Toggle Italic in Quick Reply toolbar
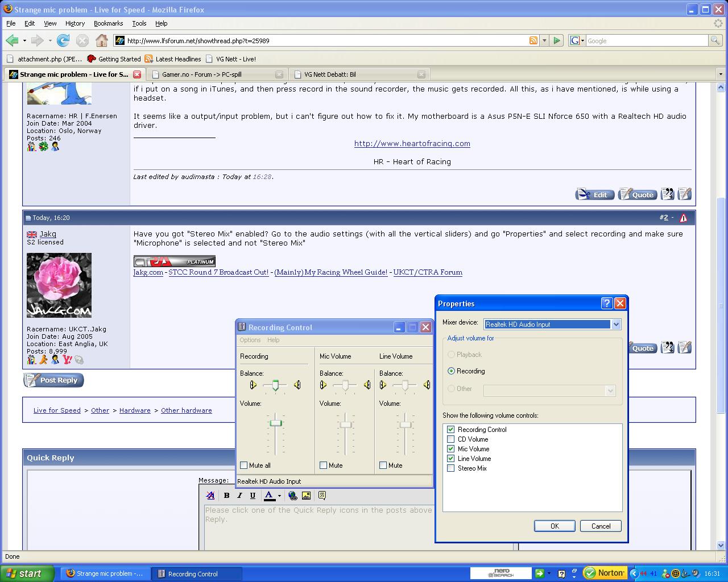Image resolution: width=728 pixels, height=582 pixels. click(239, 496)
